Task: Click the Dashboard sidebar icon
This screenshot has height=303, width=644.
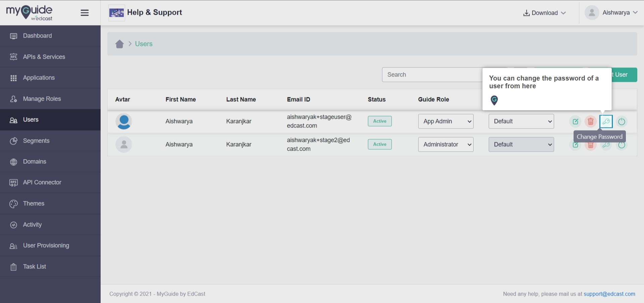Action: 13,36
